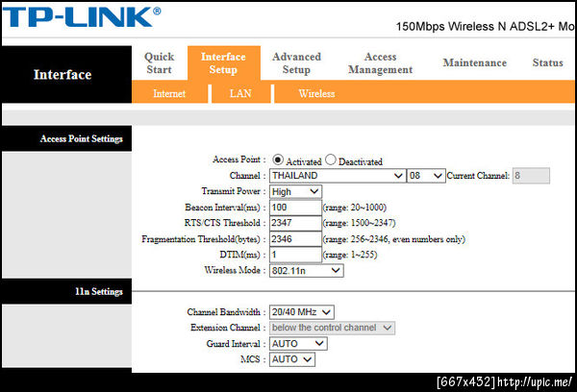Open the channel number 08 dropdown
This screenshot has width=577, height=392.
coord(426,176)
